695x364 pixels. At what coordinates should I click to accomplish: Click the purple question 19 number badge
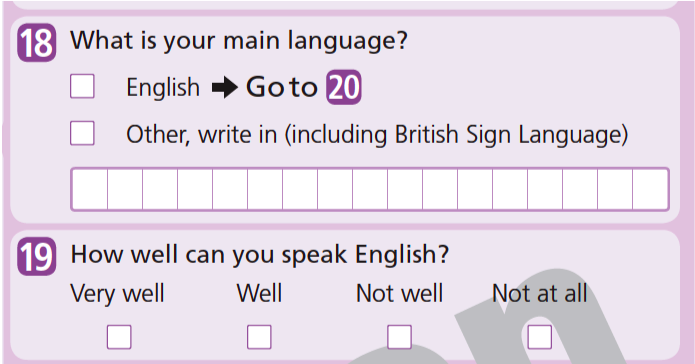[x=36, y=257]
